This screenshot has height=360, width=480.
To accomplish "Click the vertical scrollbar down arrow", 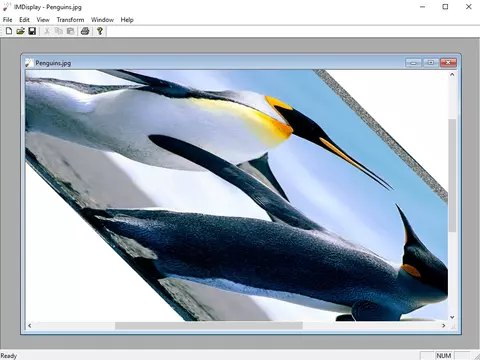I will pos(452,317).
